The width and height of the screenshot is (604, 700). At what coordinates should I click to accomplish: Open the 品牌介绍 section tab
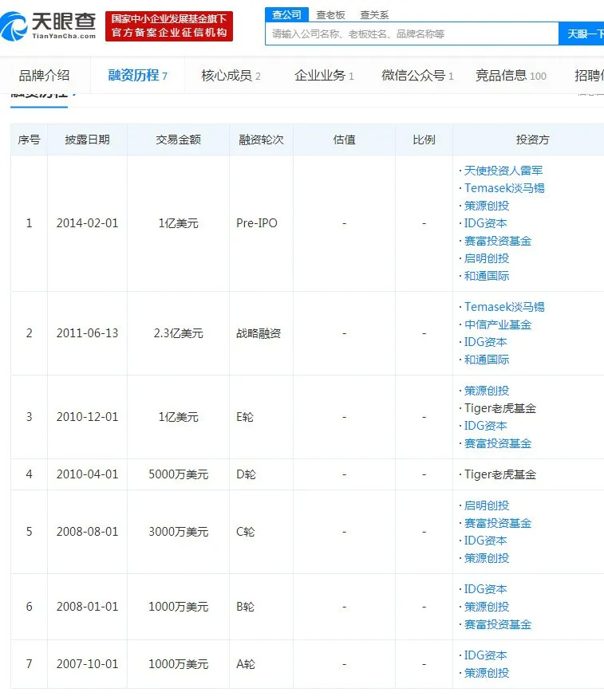click(44, 76)
